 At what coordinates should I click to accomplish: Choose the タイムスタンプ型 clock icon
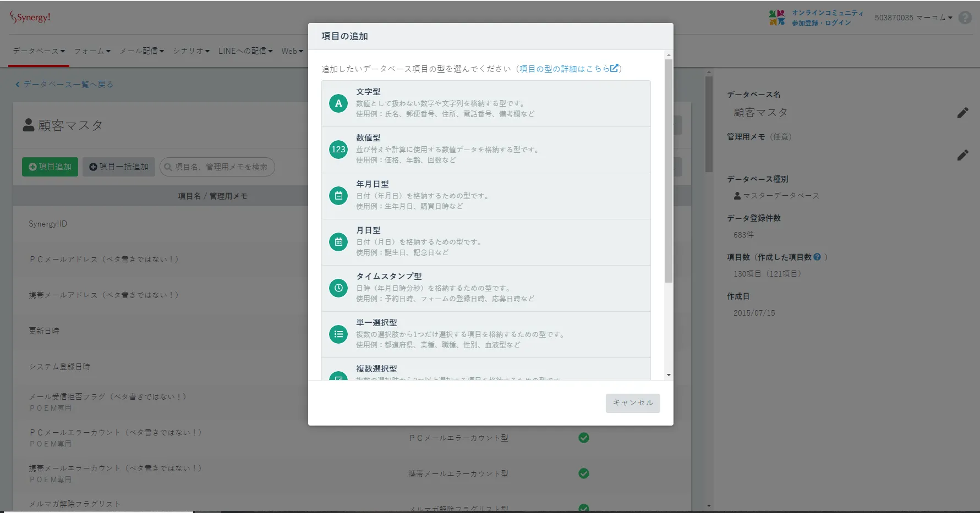coord(338,288)
